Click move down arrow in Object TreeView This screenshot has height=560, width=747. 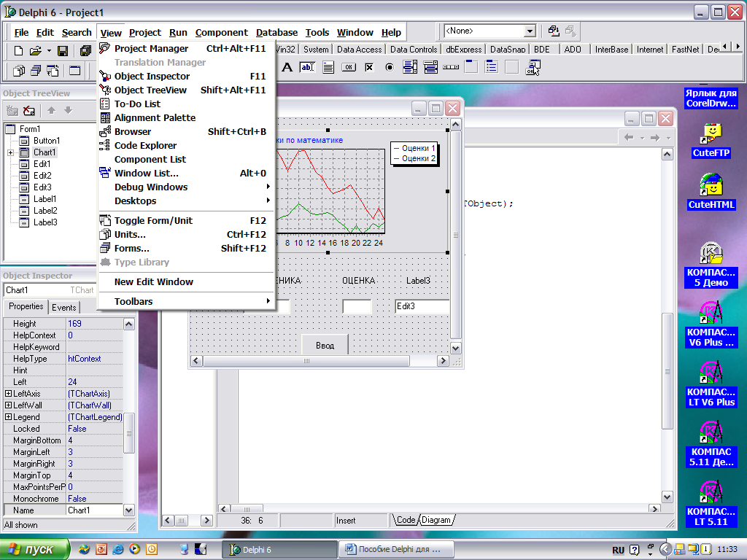pyautogui.click(x=68, y=111)
